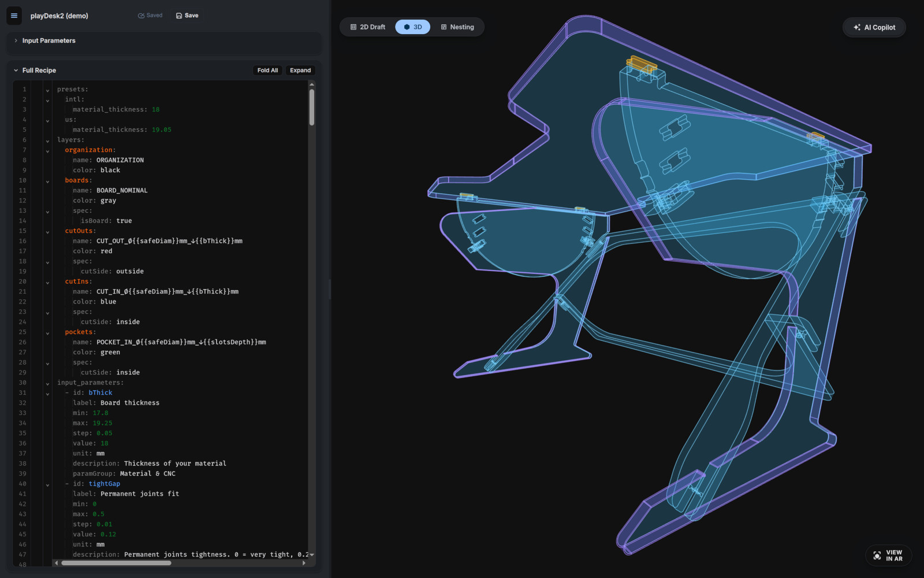Click the BOARD_NOMINAL name value
The image size is (924, 578).
tap(122, 191)
